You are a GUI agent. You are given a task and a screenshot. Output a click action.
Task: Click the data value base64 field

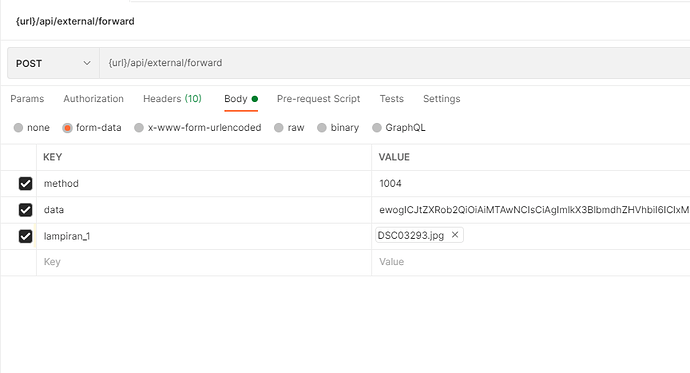531,210
